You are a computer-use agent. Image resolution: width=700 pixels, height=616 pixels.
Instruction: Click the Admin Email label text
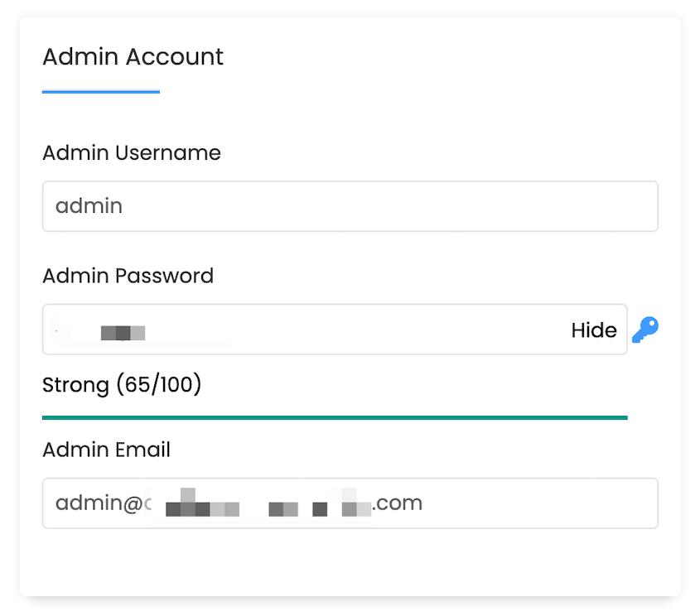click(x=106, y=450)
